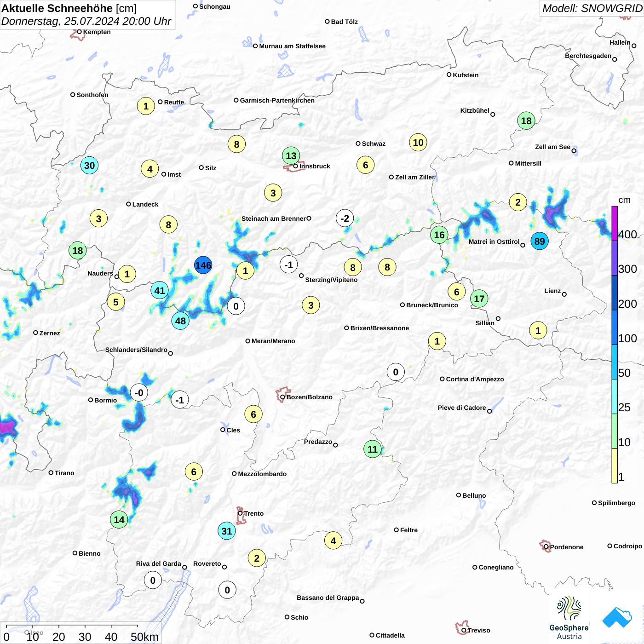Select the 30 cm marker south of Sonthofen
Viewport: 644px width, 644px height.
pyautogui.click(x=90, y=166)
